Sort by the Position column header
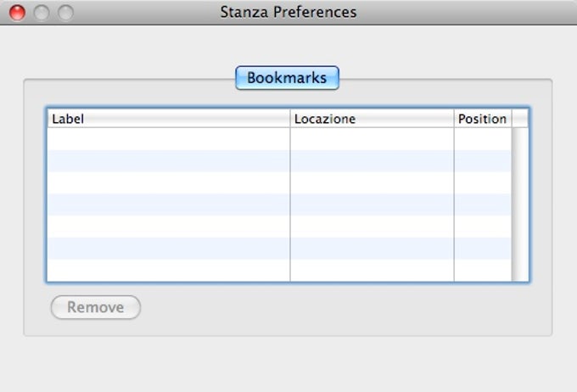The image size is (577, 392). pos(483,119)
